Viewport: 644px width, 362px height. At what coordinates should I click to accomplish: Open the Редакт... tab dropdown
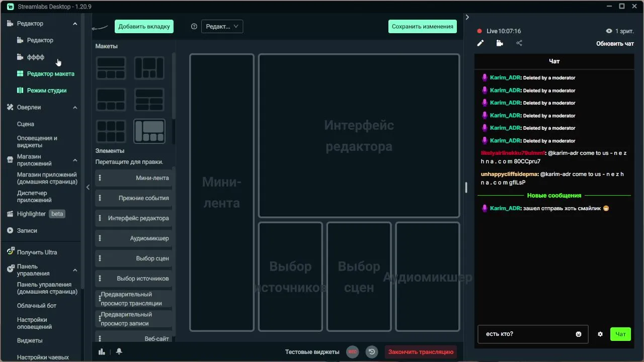pos(222,27)
